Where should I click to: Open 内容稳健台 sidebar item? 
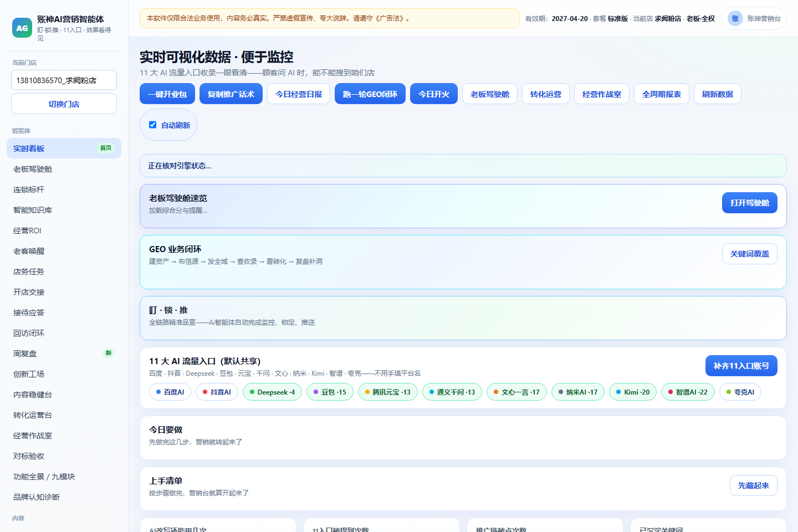pos(64,395)
